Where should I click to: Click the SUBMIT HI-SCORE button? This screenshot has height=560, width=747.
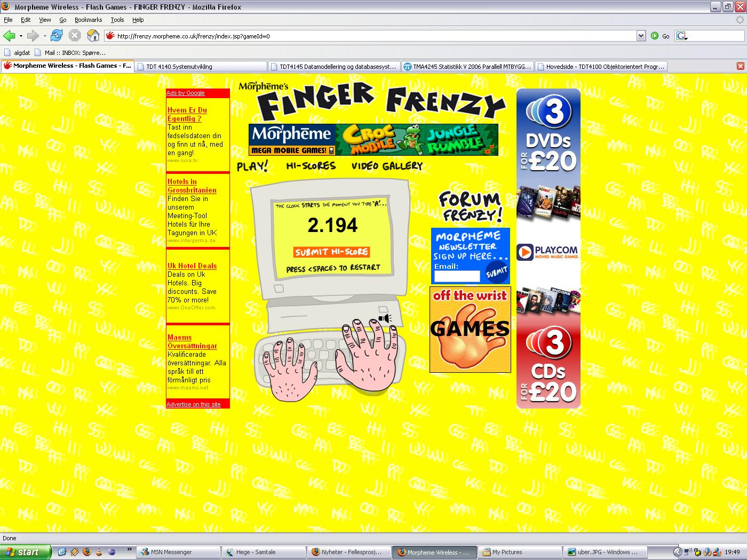(331, 252)
